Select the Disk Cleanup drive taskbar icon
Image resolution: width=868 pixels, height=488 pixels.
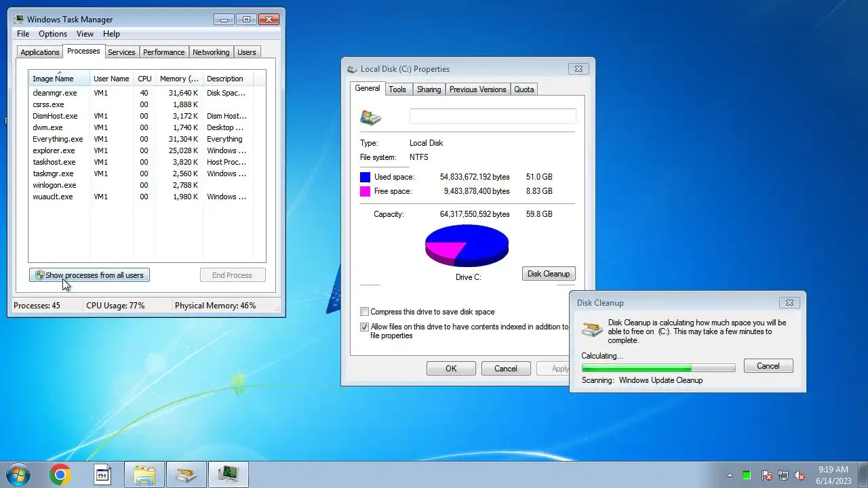click(x=186, y=475)
